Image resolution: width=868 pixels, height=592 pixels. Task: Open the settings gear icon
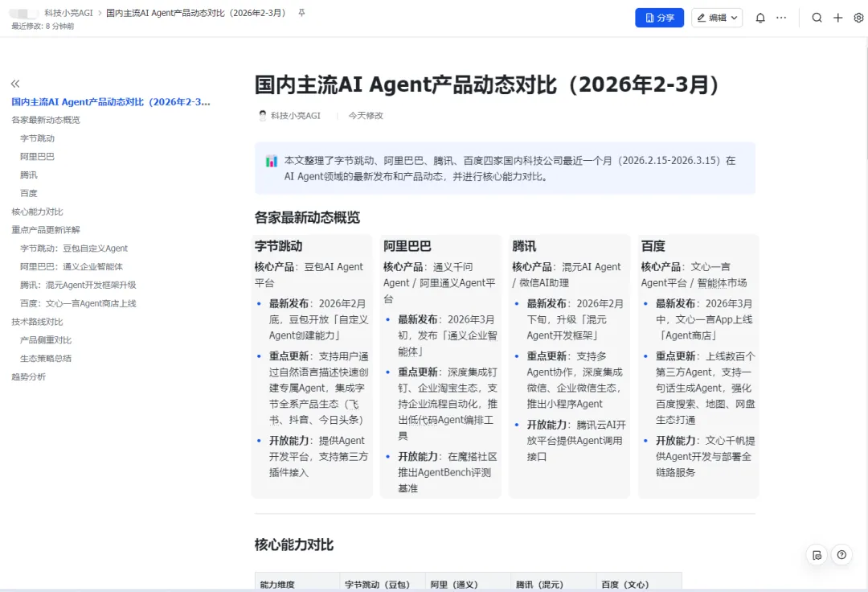click(x=858, y=18)
